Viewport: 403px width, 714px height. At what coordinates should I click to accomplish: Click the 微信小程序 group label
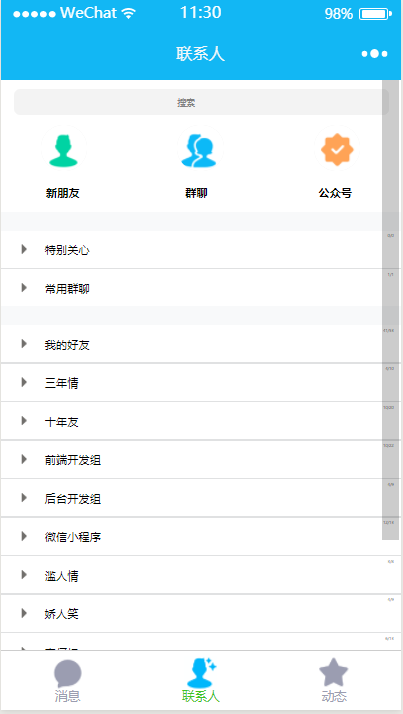pos(73,537)
